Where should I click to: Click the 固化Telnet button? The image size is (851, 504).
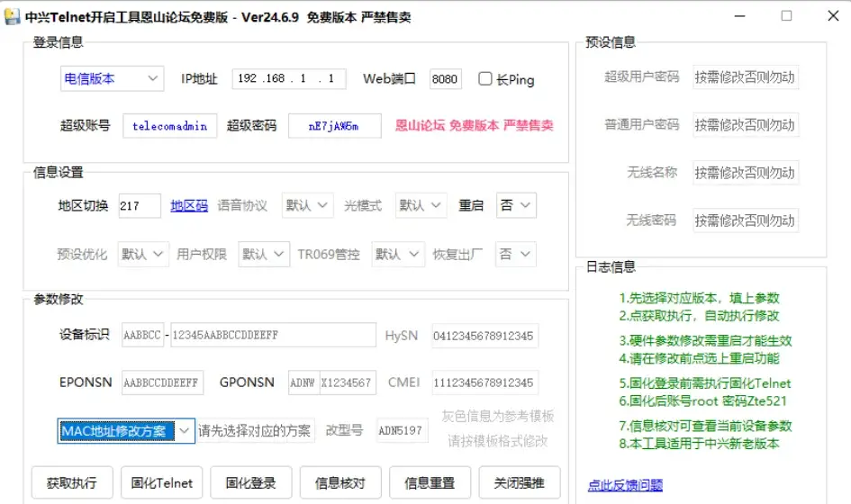coord(162,482)
